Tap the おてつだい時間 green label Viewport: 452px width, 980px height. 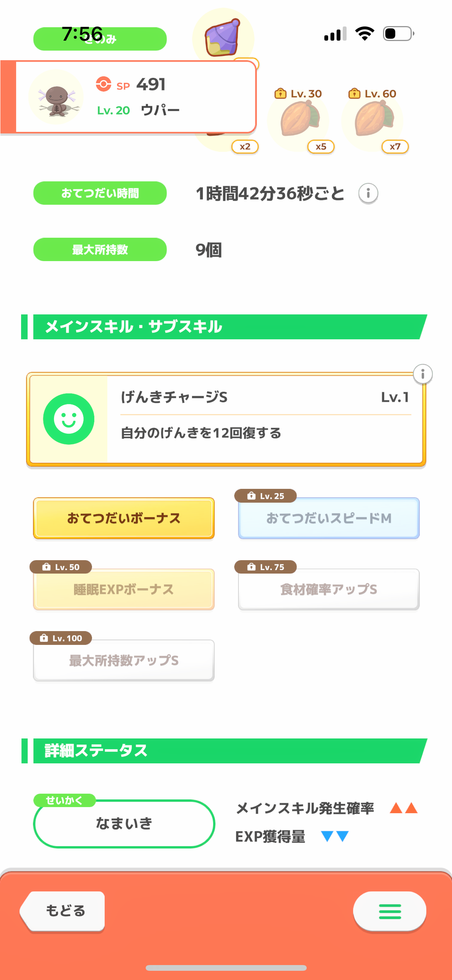pyautogui.click(x=100, y=193)
